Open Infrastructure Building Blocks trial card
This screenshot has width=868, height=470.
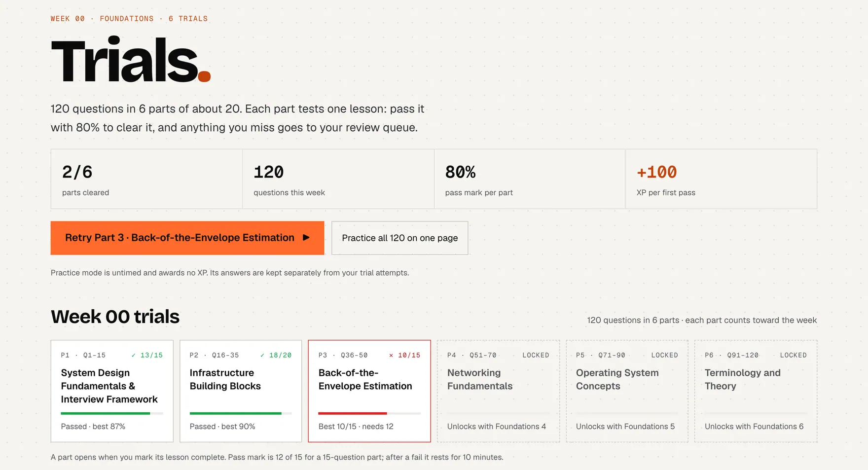click(241, 391)
